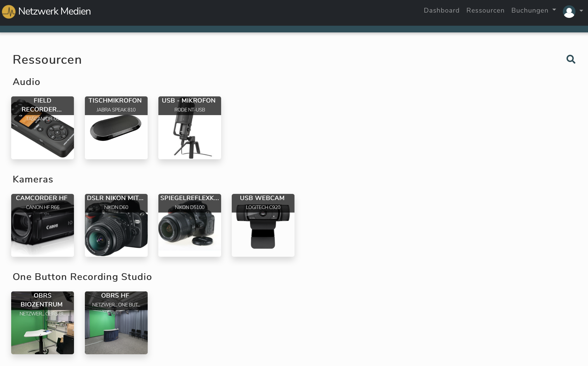Expand the Buchungen dropdown menu
This screenshot has height=366, width=588.
point(534,10)
